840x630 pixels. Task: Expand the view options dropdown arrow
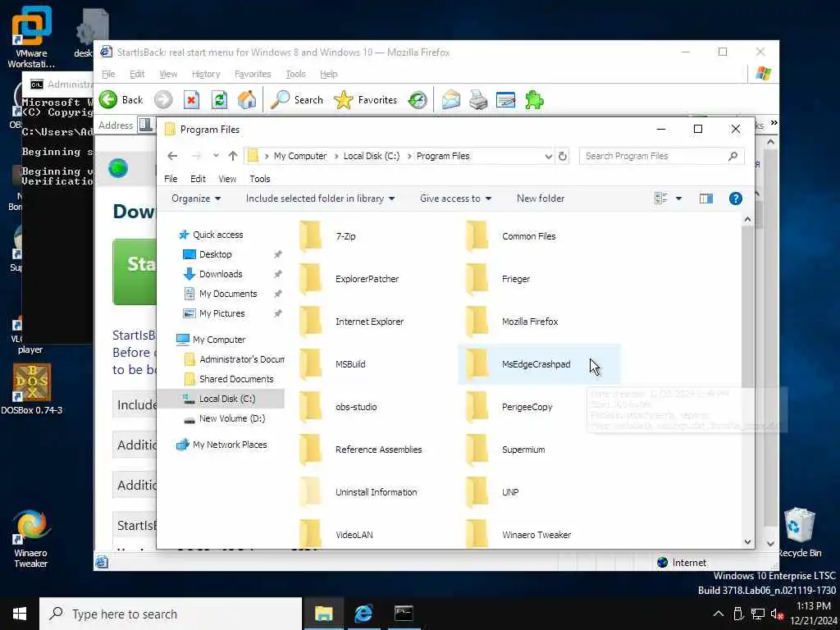coord(678,199)
